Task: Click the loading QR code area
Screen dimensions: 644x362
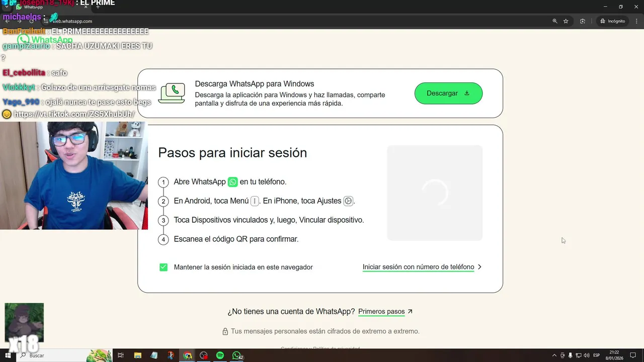Action: coord(435,193)
